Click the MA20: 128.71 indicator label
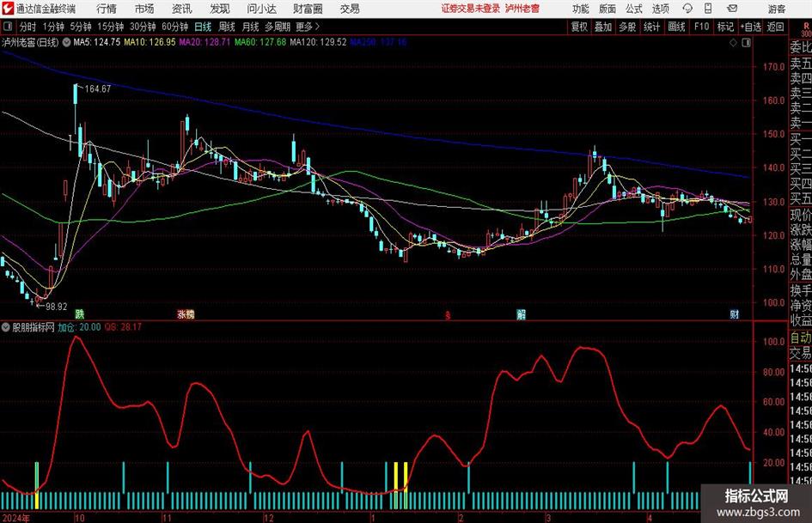Viewport: 812px width, 523px height. (205, 42)
